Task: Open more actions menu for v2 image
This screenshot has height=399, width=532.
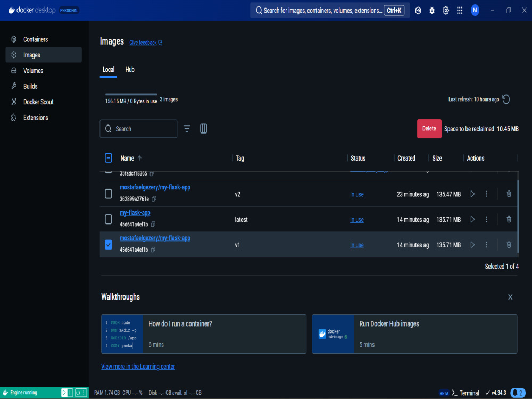Action: click(487, 194)
